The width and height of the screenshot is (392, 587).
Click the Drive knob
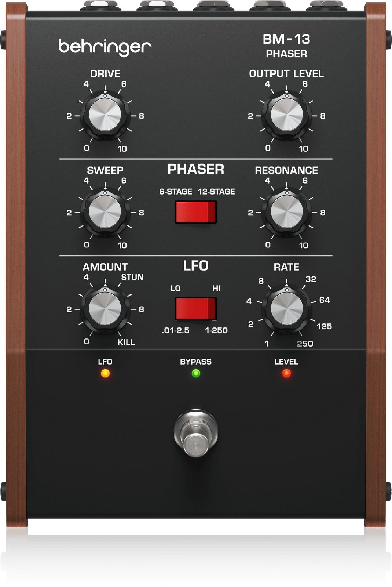click(105, 115)
